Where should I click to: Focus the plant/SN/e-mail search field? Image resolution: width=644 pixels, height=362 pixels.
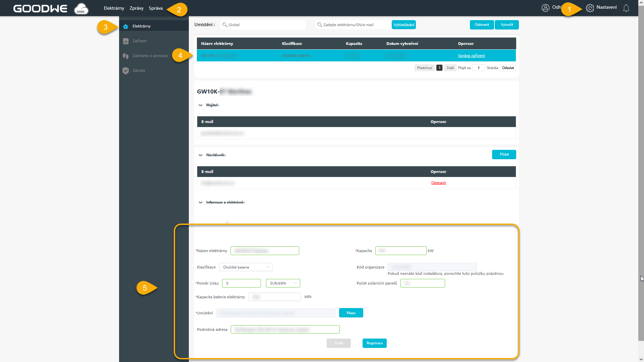click(x=353, y=25)
